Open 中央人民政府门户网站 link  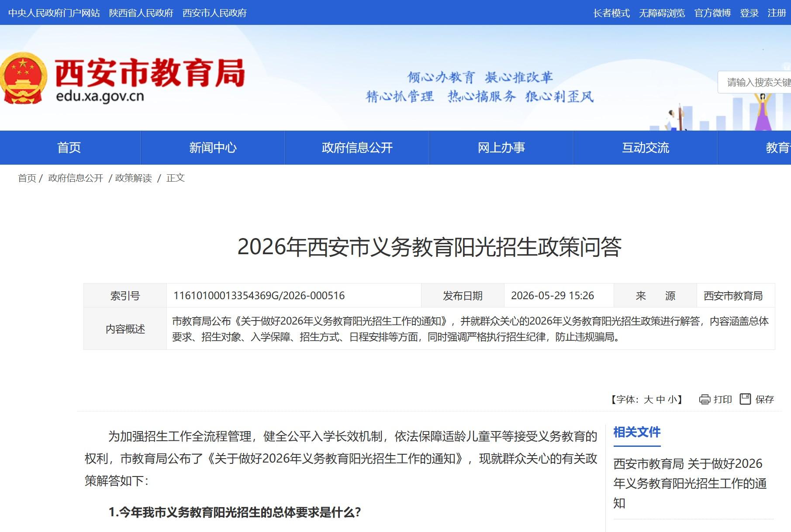pyautogui.click(x=54, y=13)
